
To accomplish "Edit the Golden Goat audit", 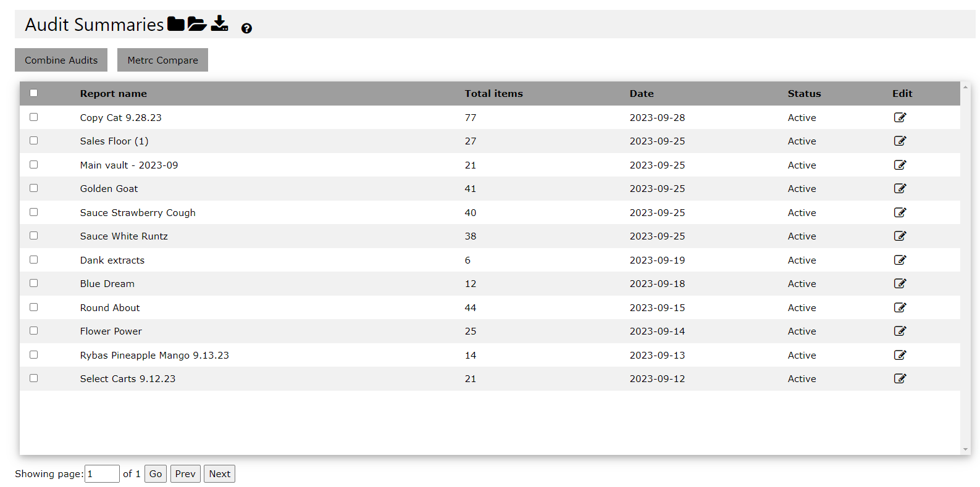I will pos(900,188).
